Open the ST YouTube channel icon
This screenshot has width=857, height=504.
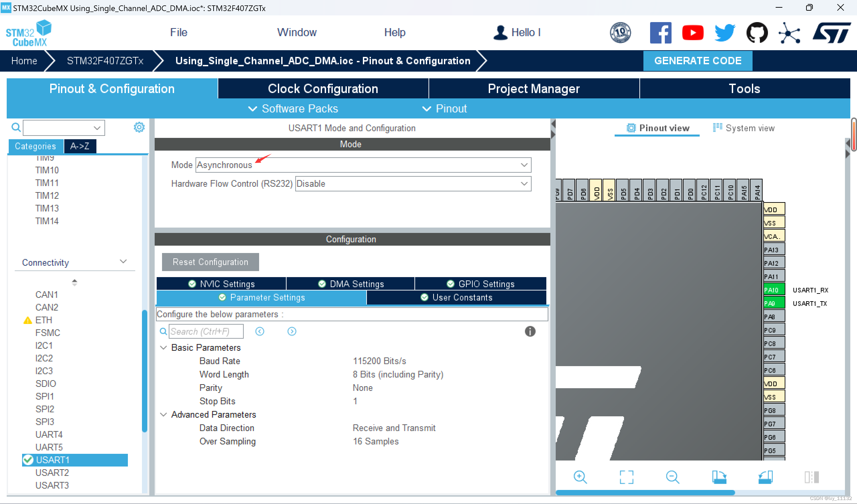(x=692, y=33)
